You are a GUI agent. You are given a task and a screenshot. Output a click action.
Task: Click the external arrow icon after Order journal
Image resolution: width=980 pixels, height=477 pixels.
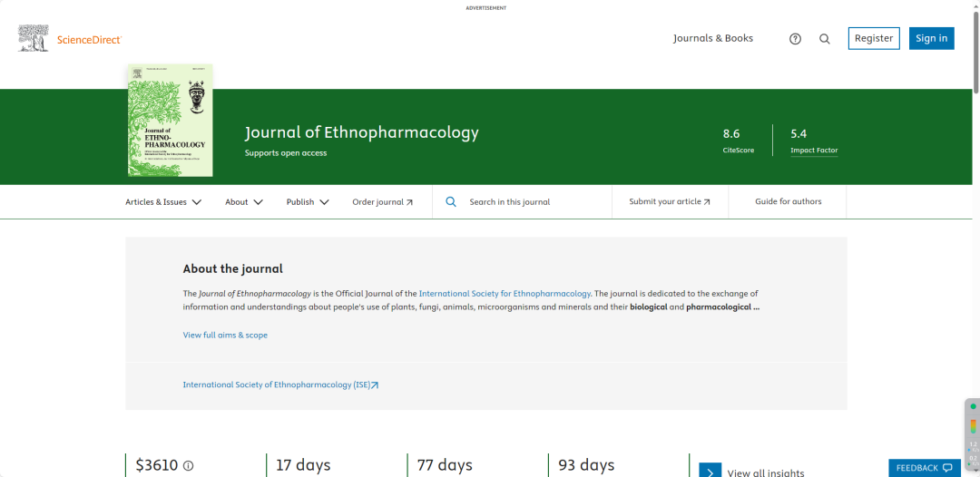point(409,202)
